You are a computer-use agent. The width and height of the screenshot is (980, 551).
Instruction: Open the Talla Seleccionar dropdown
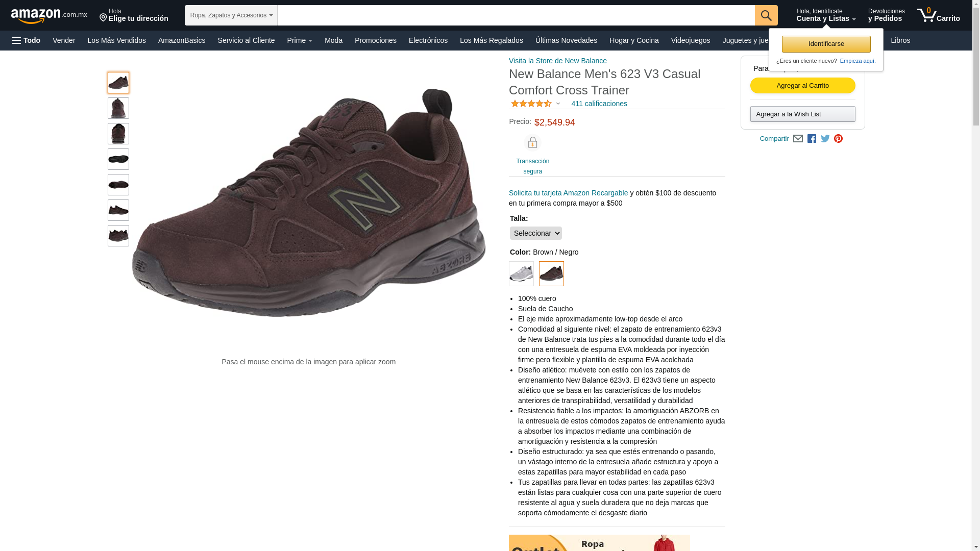pyautogui.click(x=535, y=233)
